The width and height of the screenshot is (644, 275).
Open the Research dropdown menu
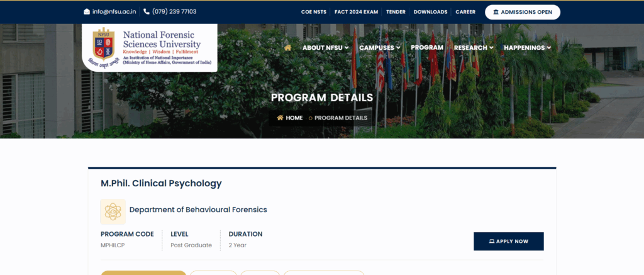473,48
